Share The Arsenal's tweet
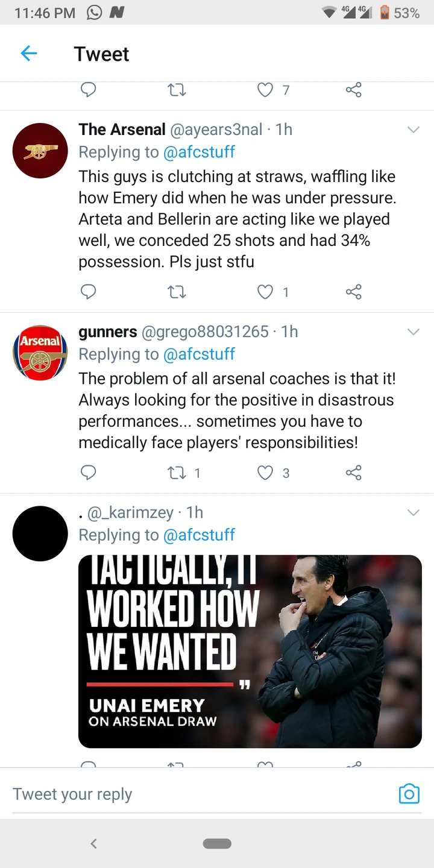Screen dimensions: 434x868 [354, 292]
